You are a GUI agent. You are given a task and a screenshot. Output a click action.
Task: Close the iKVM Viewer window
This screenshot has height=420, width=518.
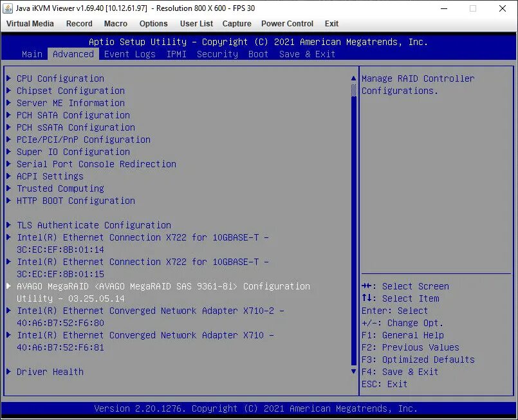click(x=502, y=8)
